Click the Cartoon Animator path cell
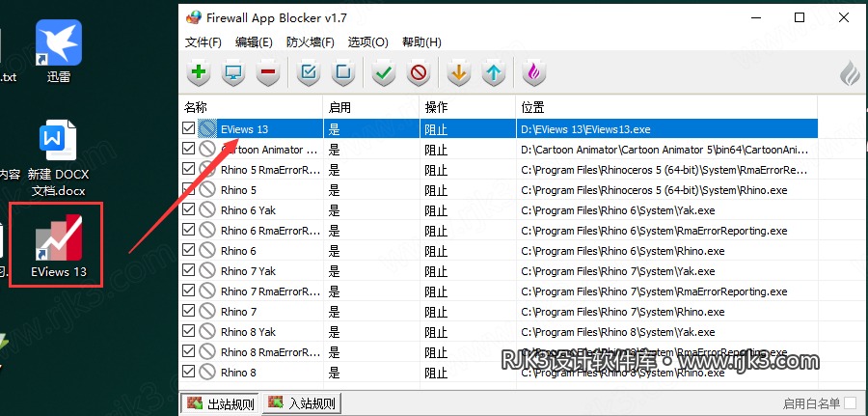Image resolution: width=868 pixels, height=416 pixels. 666,150
